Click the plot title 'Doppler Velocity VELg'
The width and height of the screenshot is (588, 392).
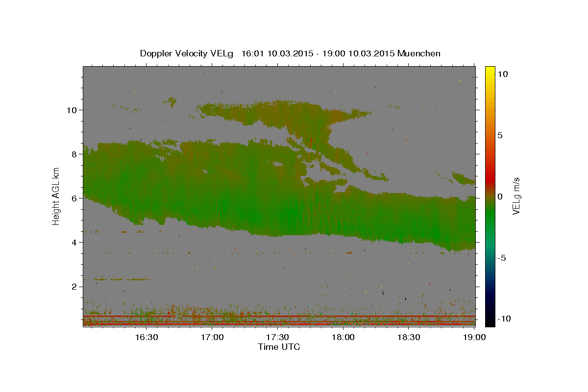[188, 53]
